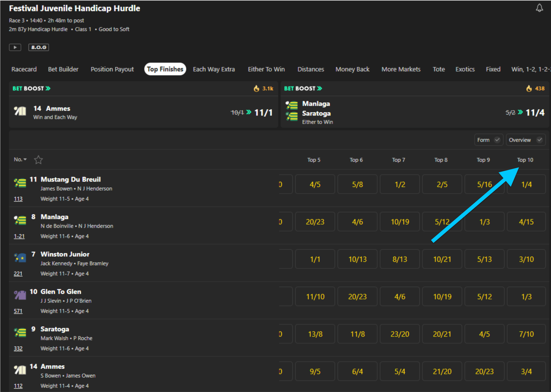Open the Bet Builder tab

point(63,69)
